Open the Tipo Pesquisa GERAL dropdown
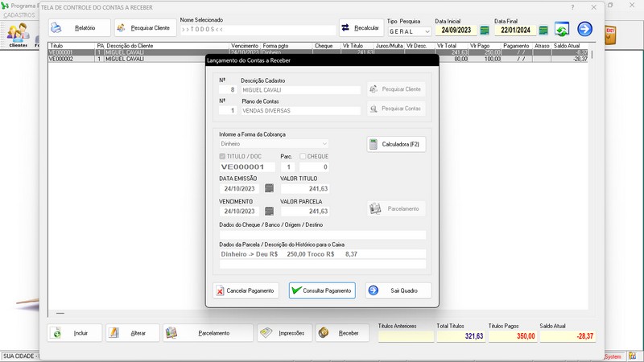The width and height of the screenshot is (644, 362). point(409,31)
